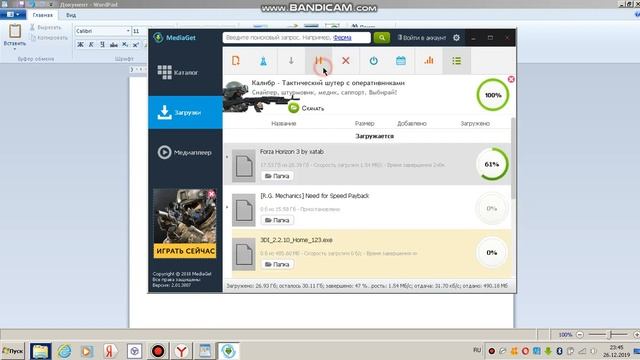Screen dimensions: 640x360
Task: Open the Каталог section in sidebar
Action: coord(185,72)
